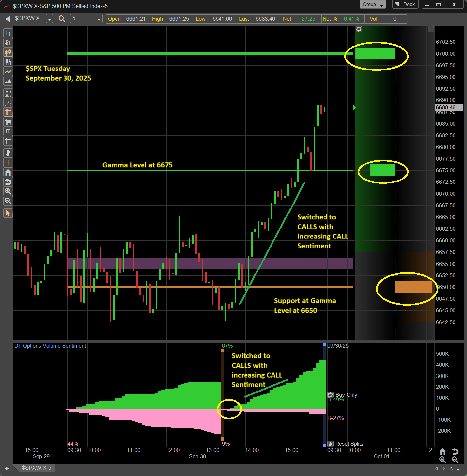Open the interval dropdown showing 5
This screenshot has width=467, height=476.
pos(99,19)
